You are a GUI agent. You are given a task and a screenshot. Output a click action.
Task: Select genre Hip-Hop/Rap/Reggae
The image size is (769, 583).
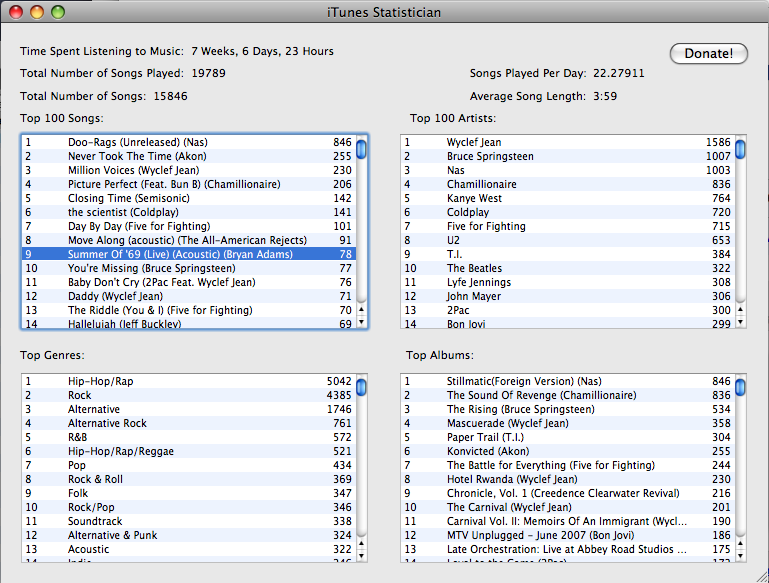pyautogui.click(x=189, y=451)
